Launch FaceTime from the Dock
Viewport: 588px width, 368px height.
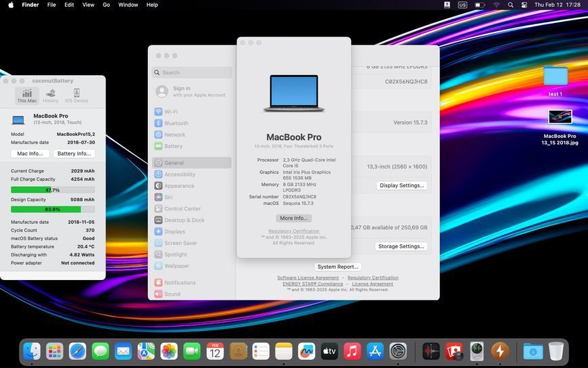coord(192,352)
